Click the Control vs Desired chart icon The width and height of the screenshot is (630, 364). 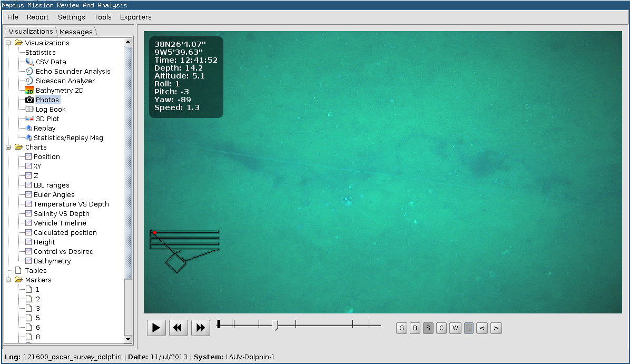(28, 251)
